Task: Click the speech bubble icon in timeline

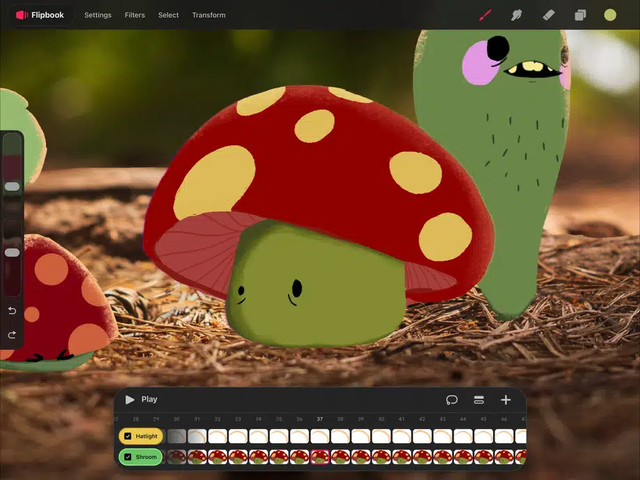Action: pyautogui.click(x=452, y=400)
